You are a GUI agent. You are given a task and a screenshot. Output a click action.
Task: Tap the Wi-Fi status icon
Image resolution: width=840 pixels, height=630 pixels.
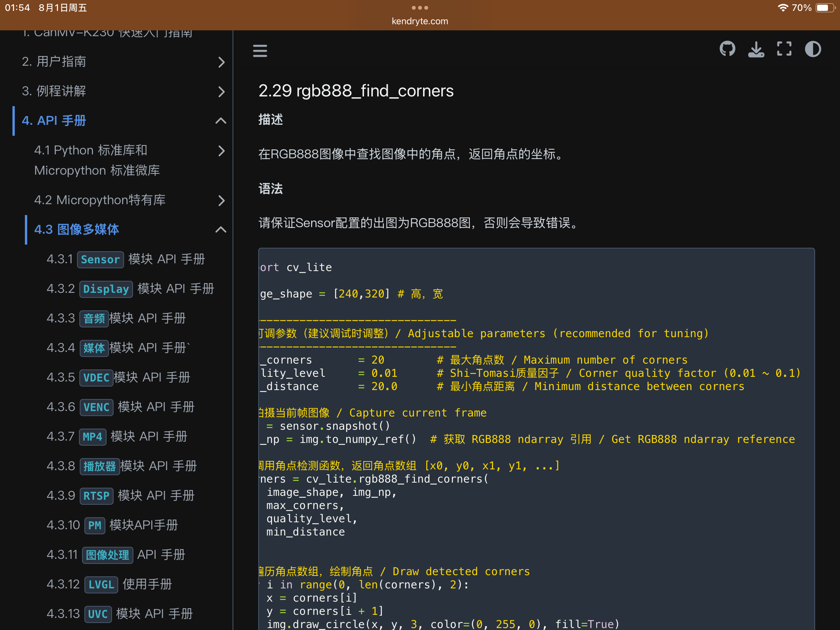[x=782, y=8]
